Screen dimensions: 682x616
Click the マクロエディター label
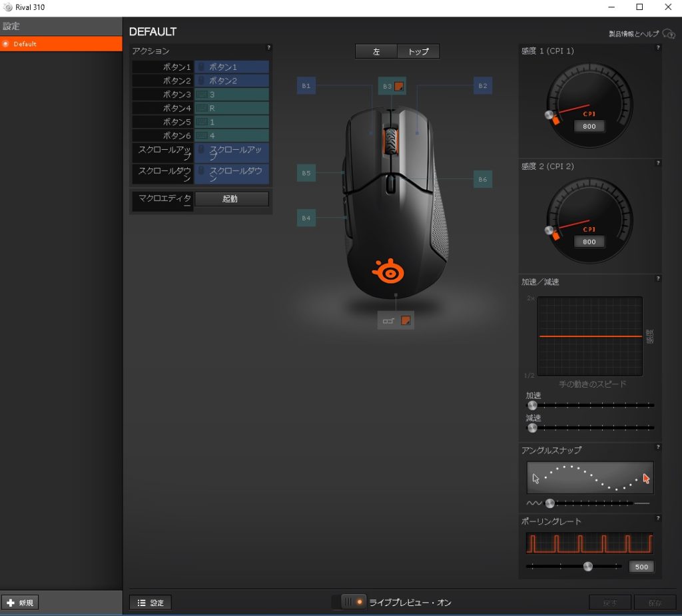pyautogui.click(x=163, y=201)
